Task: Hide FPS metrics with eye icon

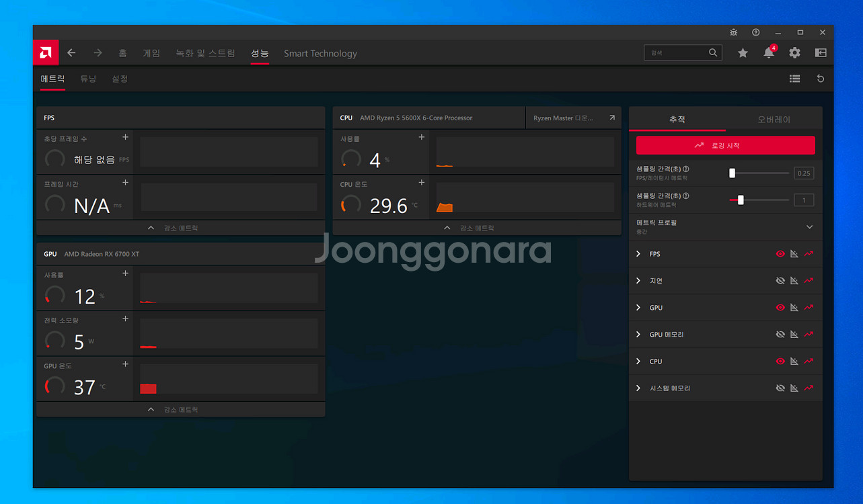Action: [780, 254]
